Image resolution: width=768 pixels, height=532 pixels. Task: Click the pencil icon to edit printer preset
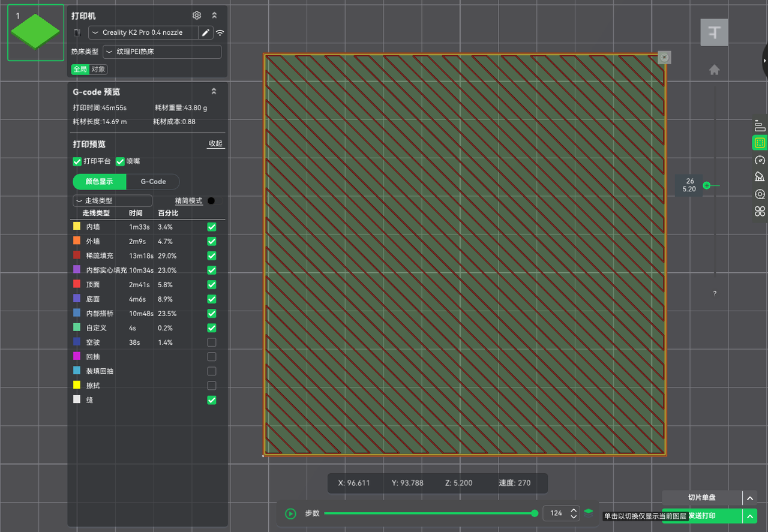206,32
